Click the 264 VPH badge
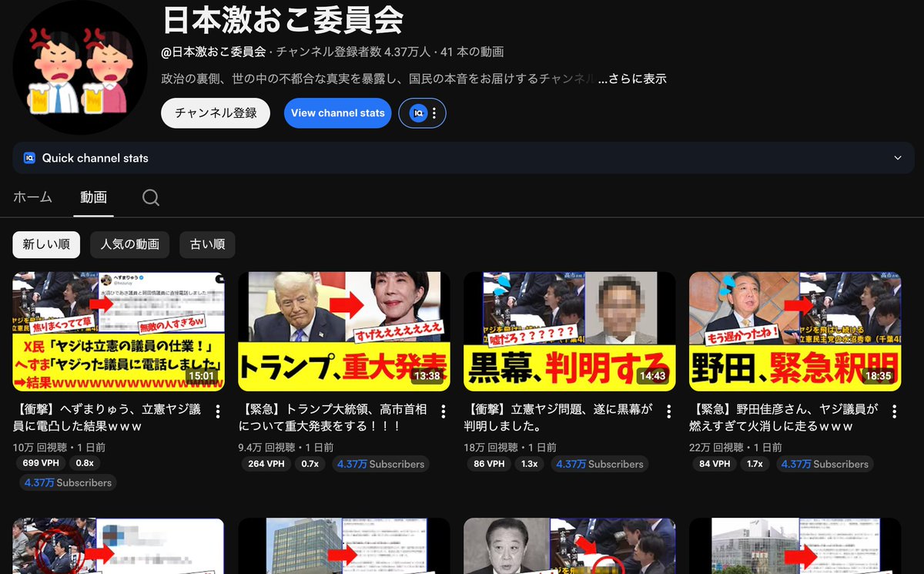 point(267,464)
